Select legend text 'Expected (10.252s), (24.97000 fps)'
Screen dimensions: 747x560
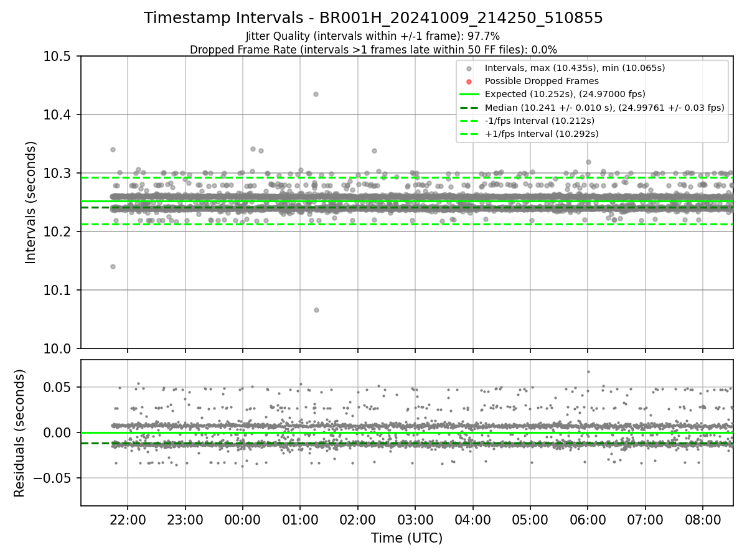coord(565,94)
